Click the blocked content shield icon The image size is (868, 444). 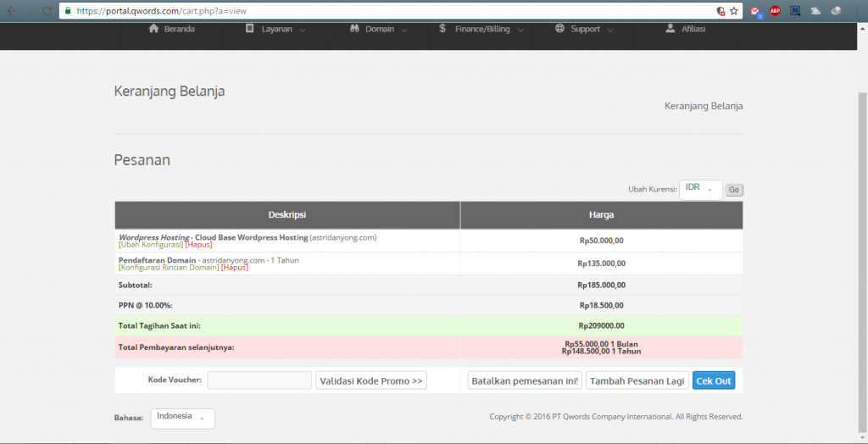[721, 12]
